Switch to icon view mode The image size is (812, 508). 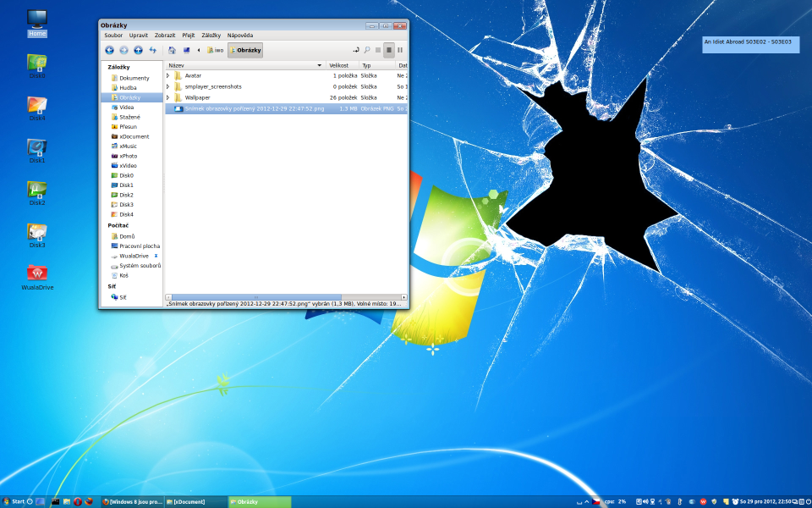tap(378, 50)
